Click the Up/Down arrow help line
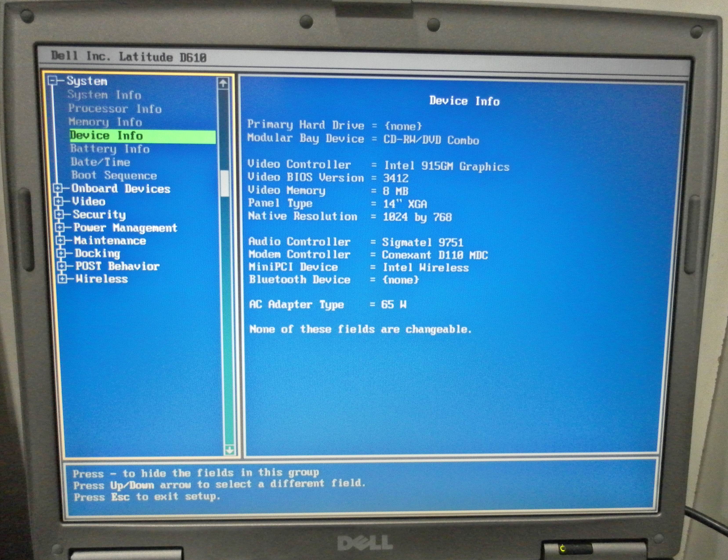Viewport: 728px width, 560px height. (x=220, y=485)
